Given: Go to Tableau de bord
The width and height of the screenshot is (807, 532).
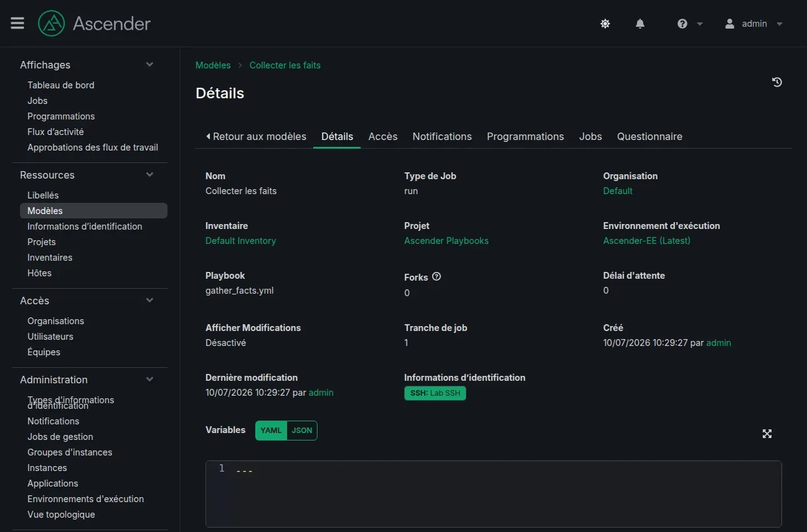Looking at the screenshot, I should pos(61,85).
